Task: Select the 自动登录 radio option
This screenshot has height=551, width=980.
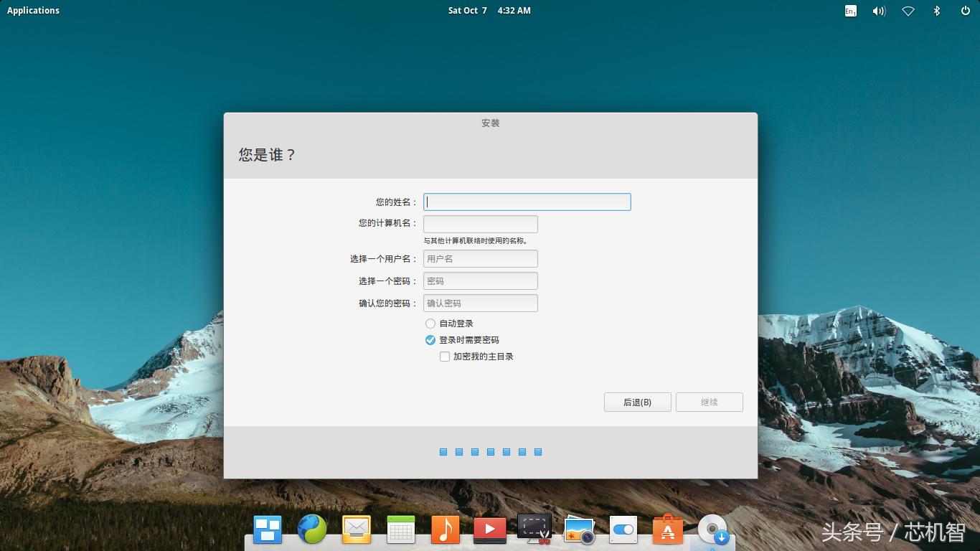Action: pyautogui.click(x=430, y=323)
